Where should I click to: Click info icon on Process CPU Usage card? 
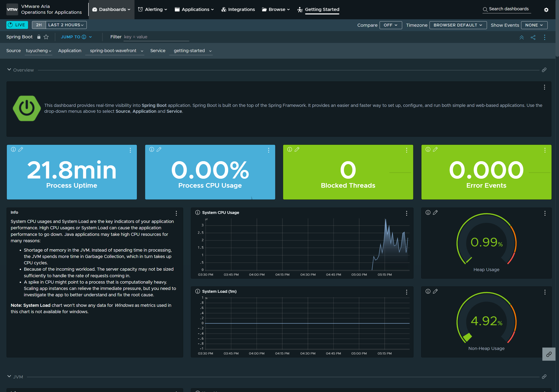(152, 149)
